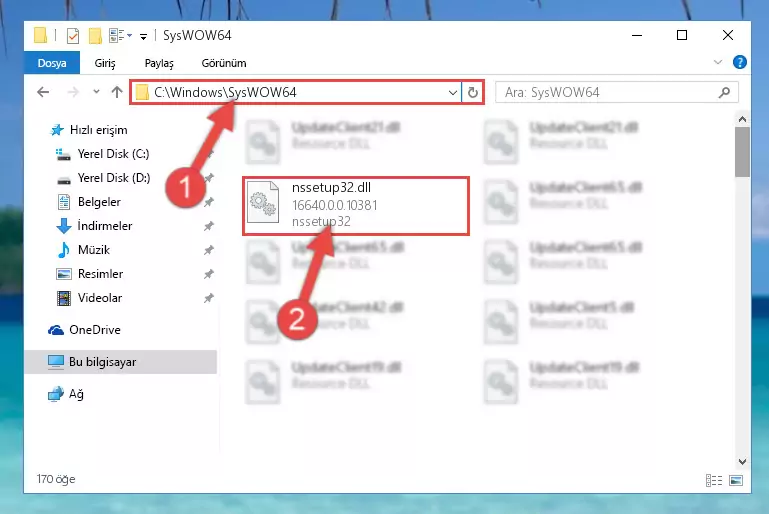Click the search magnifier icon
Viewport: 769px width, 514px height.
pos(724,92)
